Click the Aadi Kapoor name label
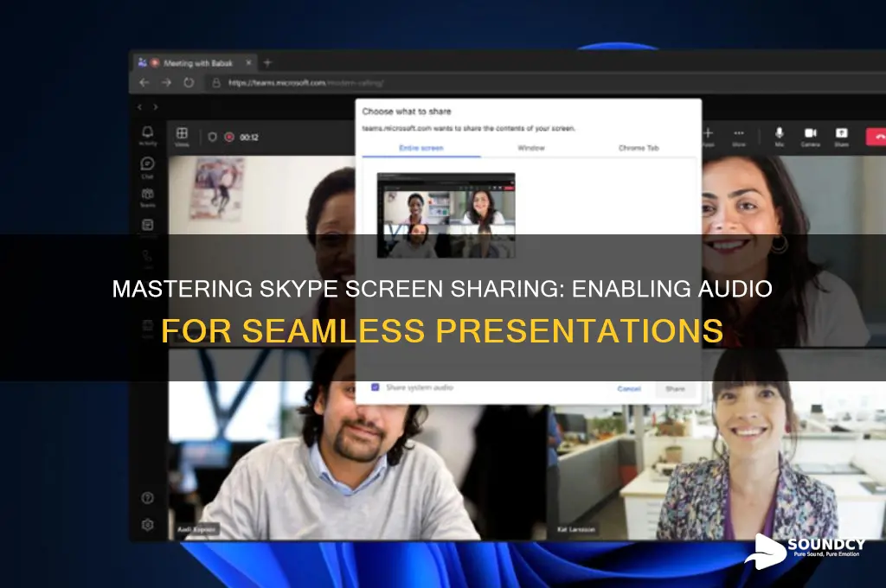 point(196,529)
